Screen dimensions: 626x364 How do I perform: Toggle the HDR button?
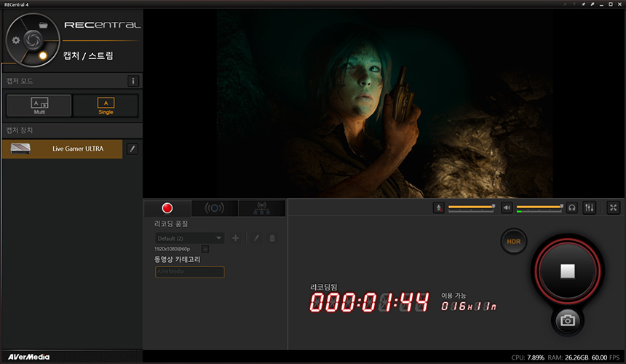tap(513, 242)
